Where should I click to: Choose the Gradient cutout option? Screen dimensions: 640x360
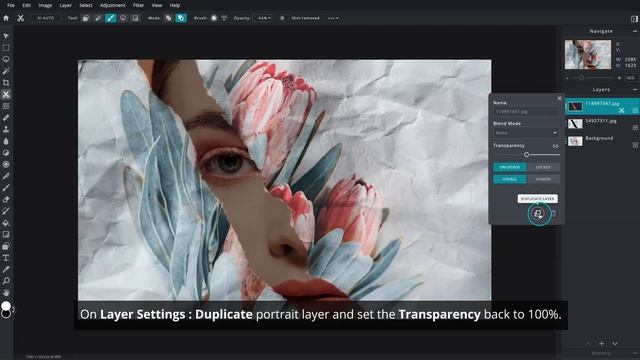coord(135,18)
